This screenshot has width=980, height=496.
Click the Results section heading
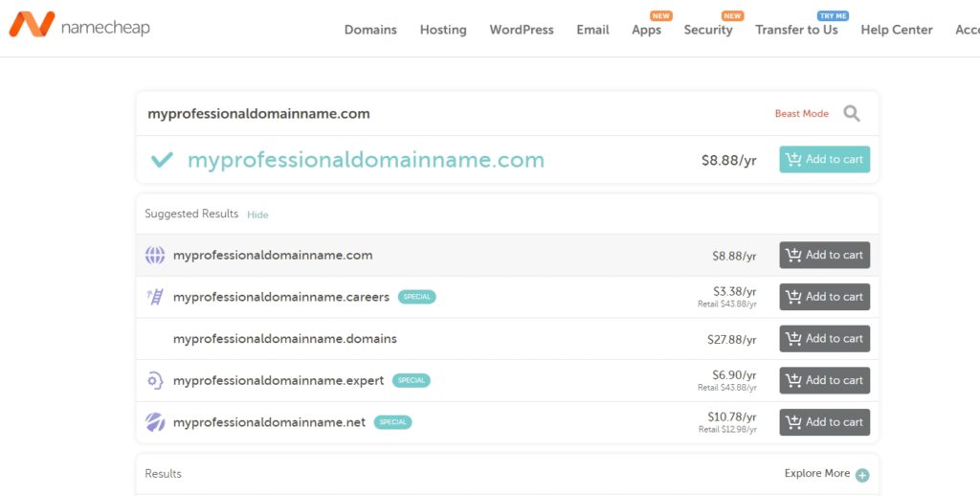163,473
